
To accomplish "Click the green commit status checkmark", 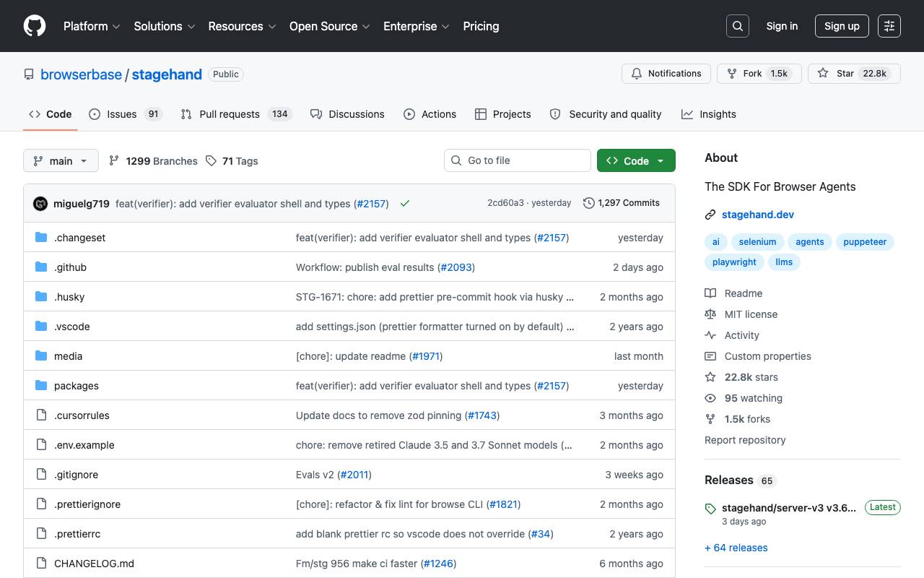I will [x=405, y=204].
